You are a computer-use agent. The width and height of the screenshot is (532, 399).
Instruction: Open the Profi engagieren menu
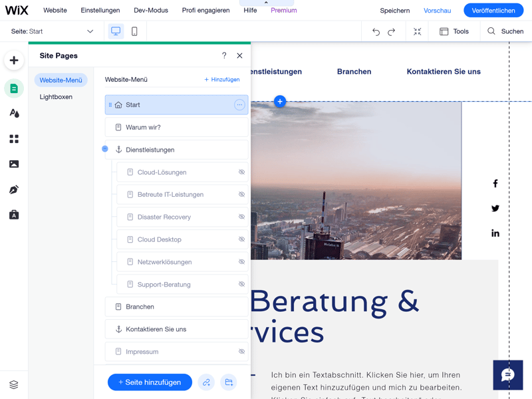coord(205,10)
